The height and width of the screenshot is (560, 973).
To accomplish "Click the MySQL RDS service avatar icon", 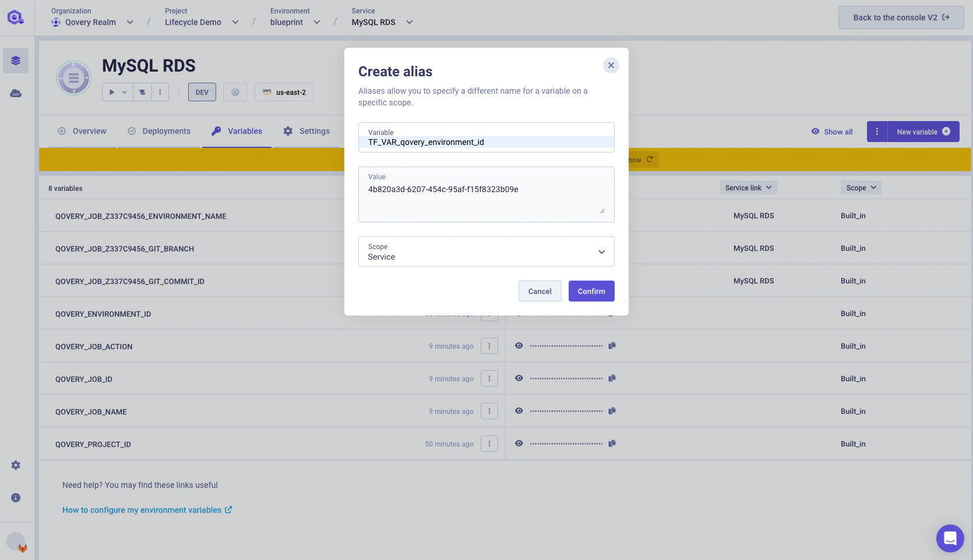I will tap(73, 78).
